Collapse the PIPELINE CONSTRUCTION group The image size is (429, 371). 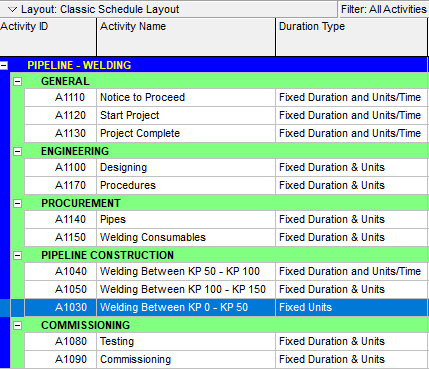point(17,255)
